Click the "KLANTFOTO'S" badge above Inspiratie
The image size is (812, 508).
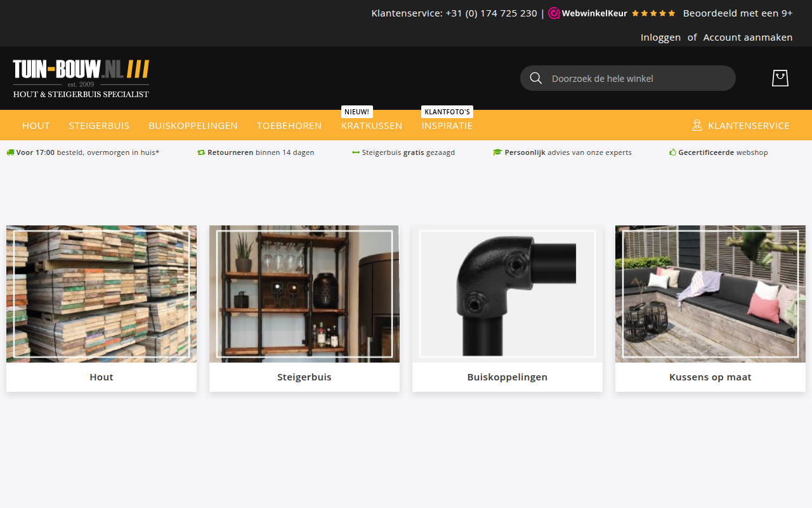click(x=447, y=112)
